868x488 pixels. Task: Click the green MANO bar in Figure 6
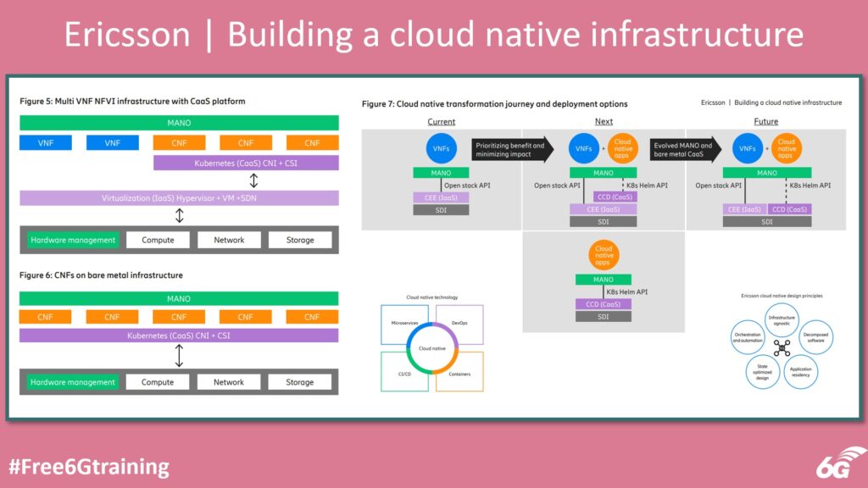[x=179, y=299]
